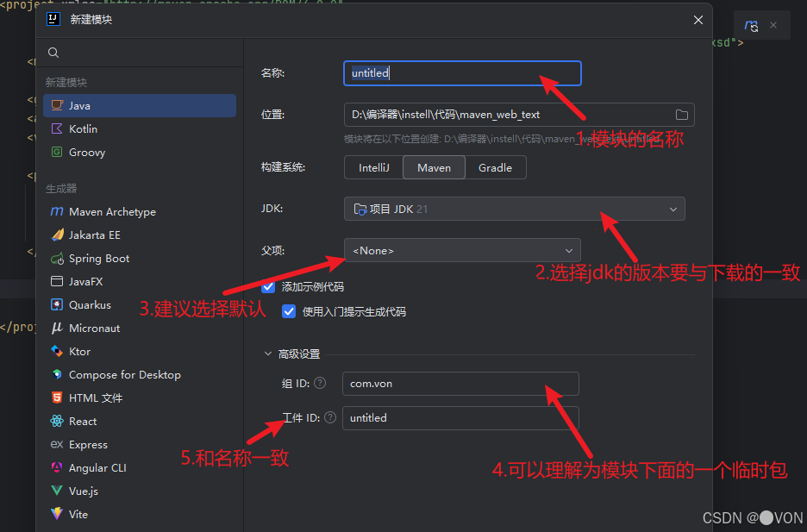Screen dimensions: 807x532
Task: Select the Java module type
Action: click(140, 105)
